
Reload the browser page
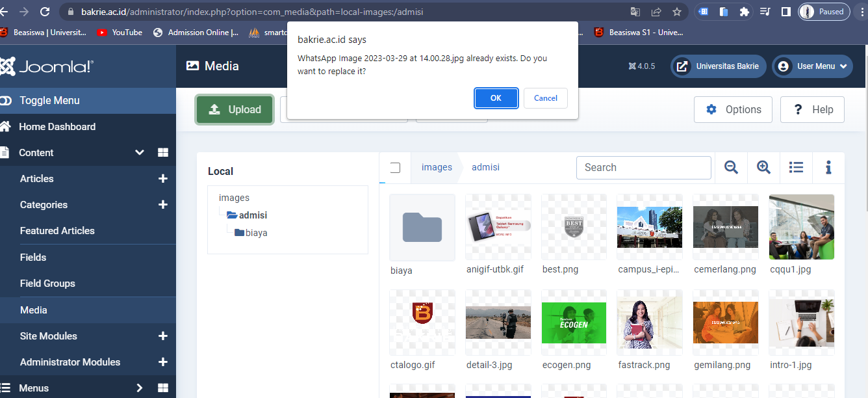click(x=45, y=12)
